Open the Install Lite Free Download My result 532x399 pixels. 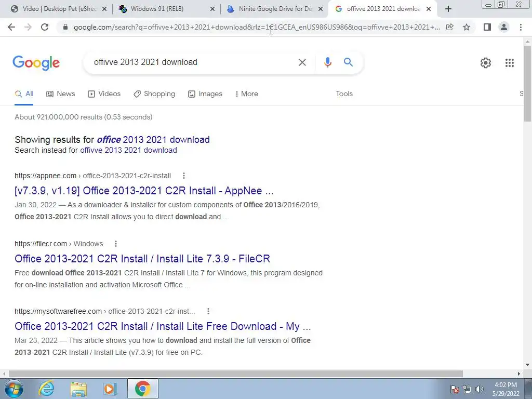tap(163, 326)
